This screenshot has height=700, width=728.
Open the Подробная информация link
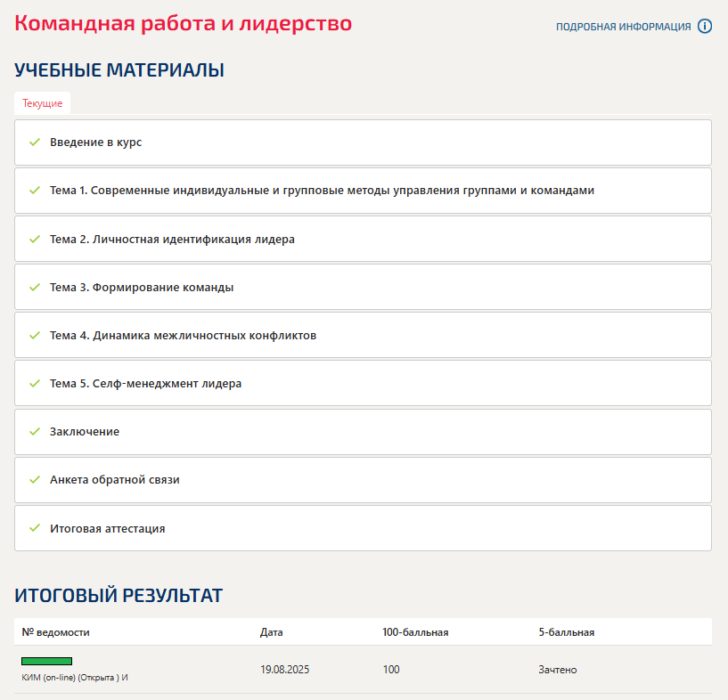tap(623, 27)
